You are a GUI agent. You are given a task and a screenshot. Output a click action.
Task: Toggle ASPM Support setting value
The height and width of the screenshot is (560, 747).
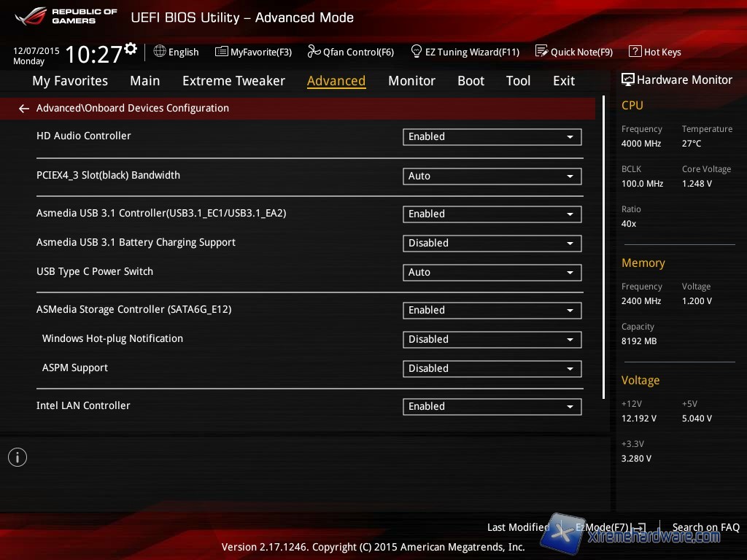pyautogui.click(x=492, y=368)
